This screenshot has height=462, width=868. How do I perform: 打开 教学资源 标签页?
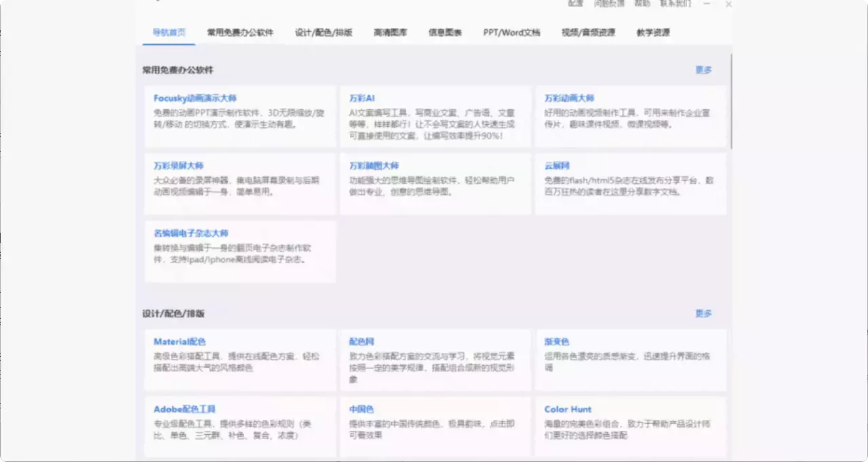tap(652, 31)
